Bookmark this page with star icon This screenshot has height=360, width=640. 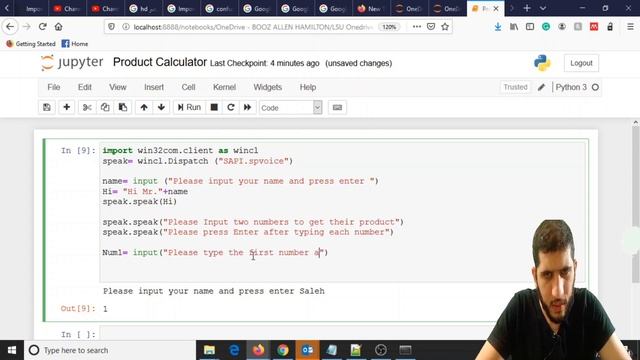tap(445, 27)
